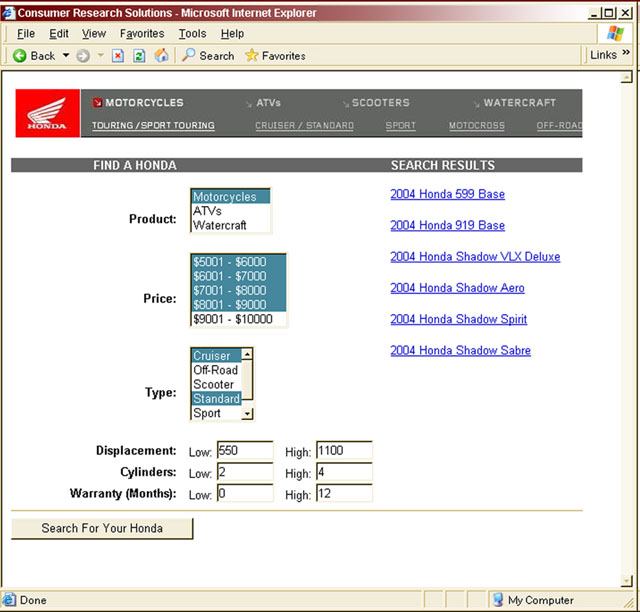Select the ATVs navigation tab
This screenshot has width=640, height=612.
click(264, 103)
